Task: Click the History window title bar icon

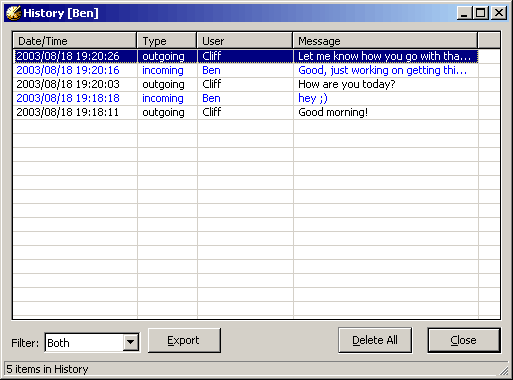Action: [x=13, y=13]
